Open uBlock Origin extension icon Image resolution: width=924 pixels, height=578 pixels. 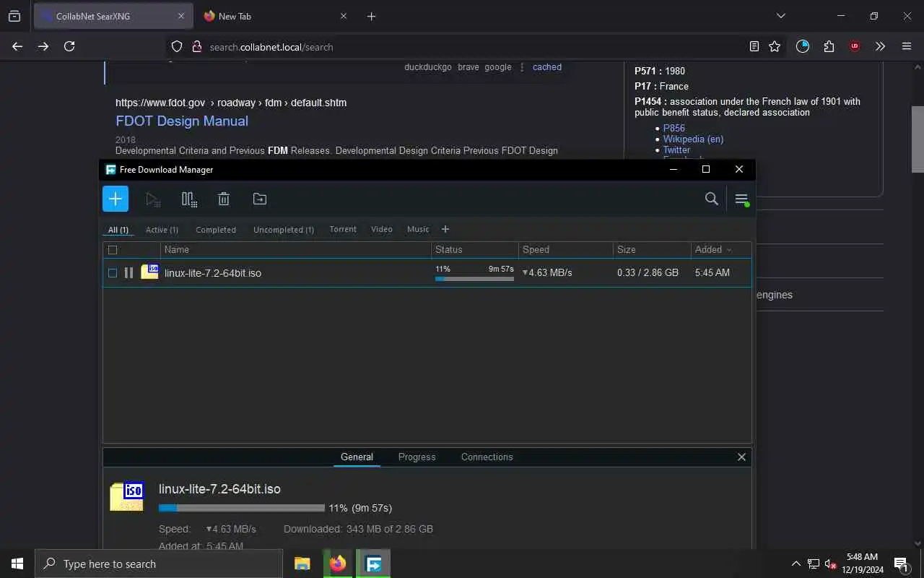coord(855,46)
